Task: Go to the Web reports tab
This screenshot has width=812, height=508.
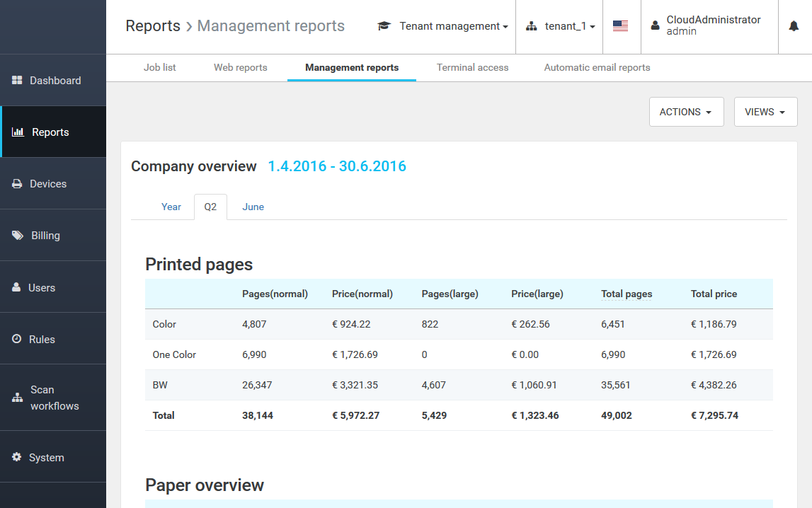Action: click(x=241, y=68)
